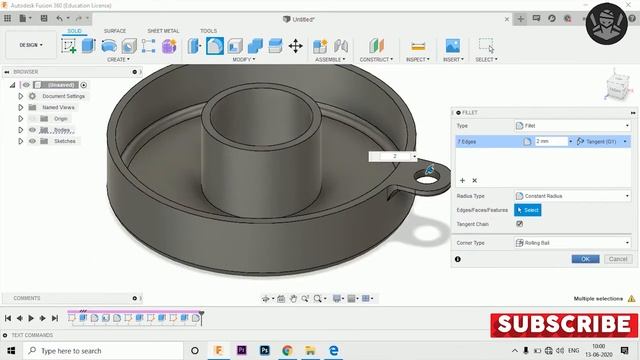Click the Insert image icon
This screenshot has height=360, width=640.
[x=453, y=46]
